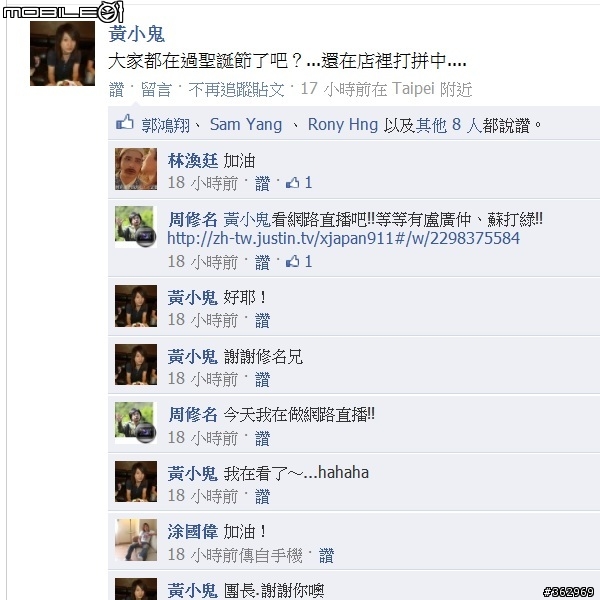Open 涂國偉's avatar thumbnail

click(136, 540)
